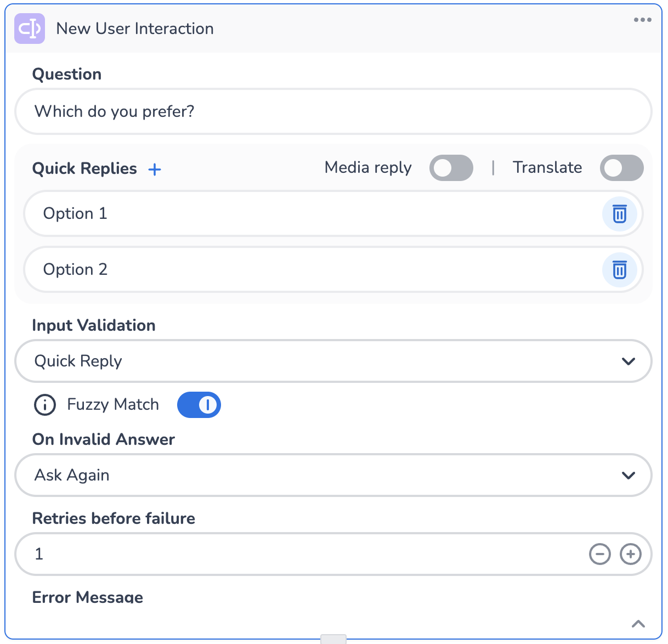Click the bottom drag handle of the block
Viewport: 668px width, 644px height.
coord(333,639)
